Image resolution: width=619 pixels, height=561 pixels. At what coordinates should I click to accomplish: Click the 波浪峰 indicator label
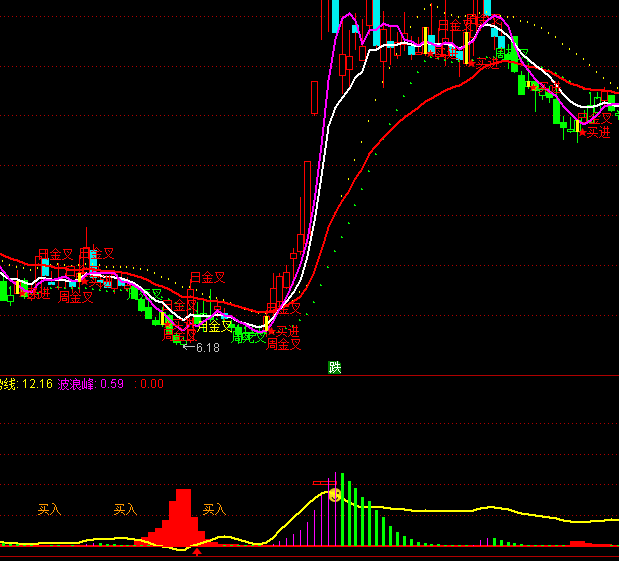tap(77, 383)
